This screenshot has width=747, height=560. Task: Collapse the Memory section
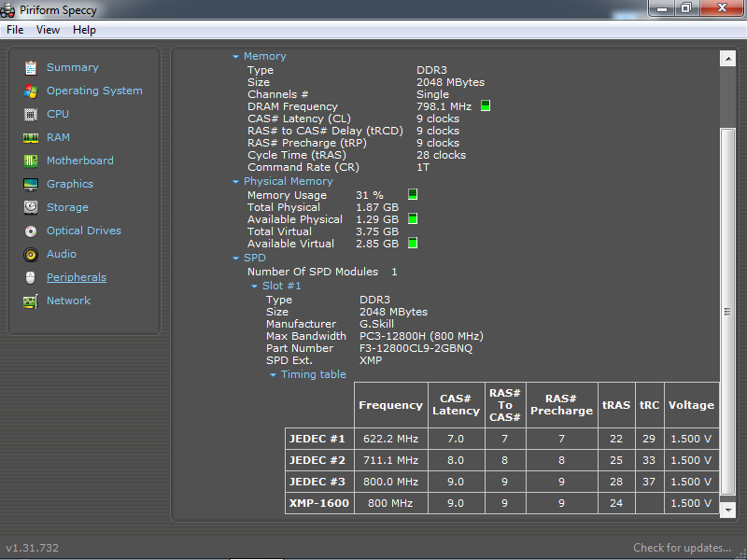(236, 57)
